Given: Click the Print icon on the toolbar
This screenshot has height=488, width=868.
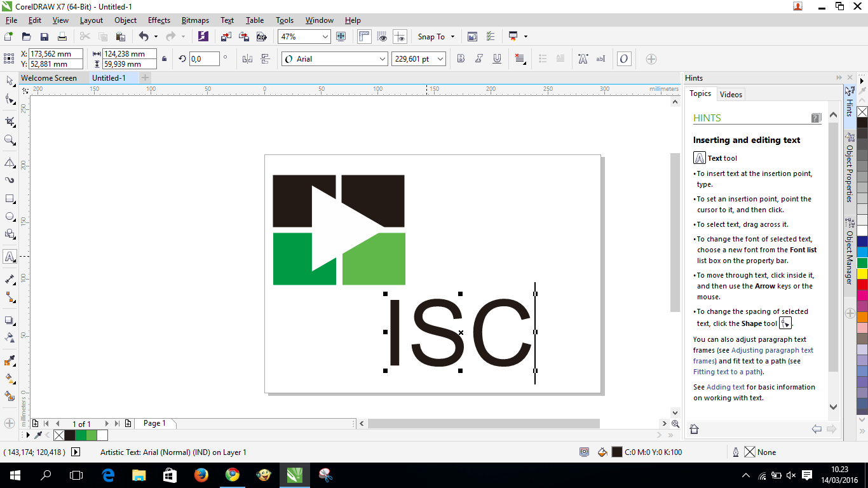Looking at the screenshot, I should 62,36.
